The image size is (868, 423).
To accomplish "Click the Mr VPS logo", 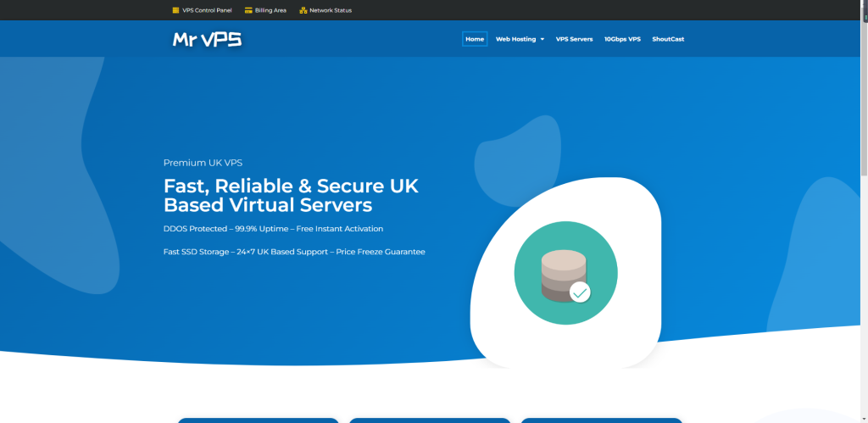I will coord(207,39).
